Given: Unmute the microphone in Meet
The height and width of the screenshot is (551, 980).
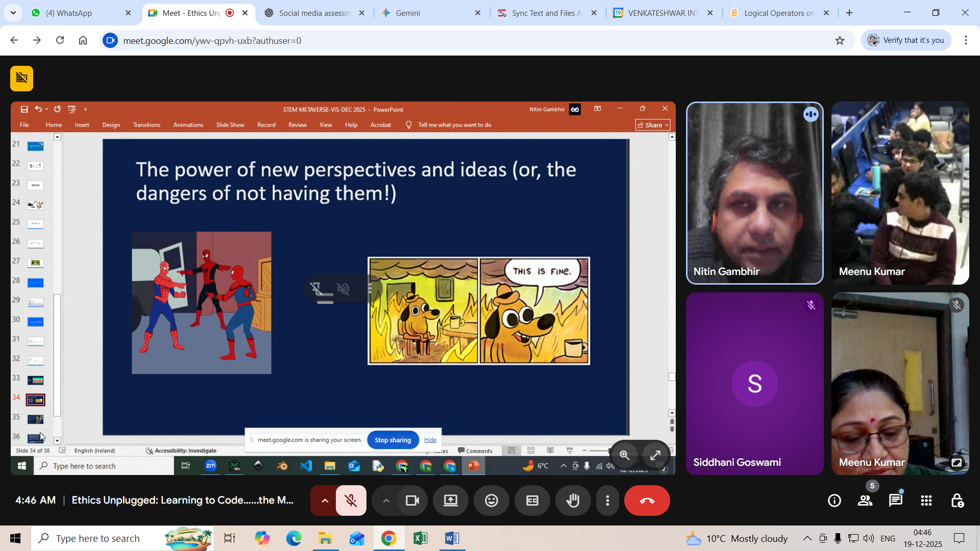Looking at the screenshot, I should tap(351, 500).
